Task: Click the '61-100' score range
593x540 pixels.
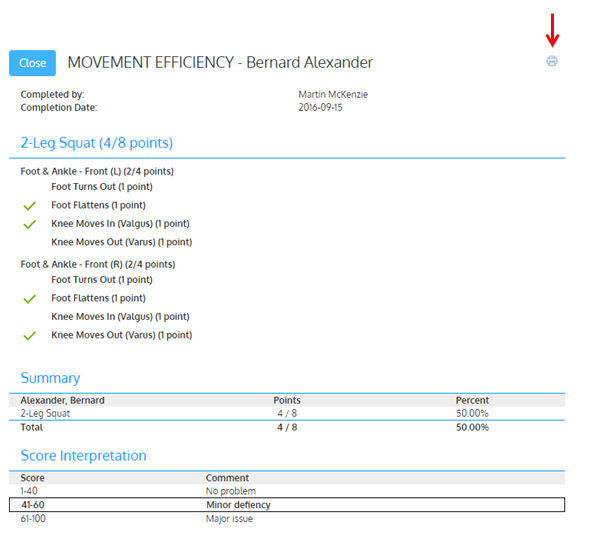Action: point(33,519)
